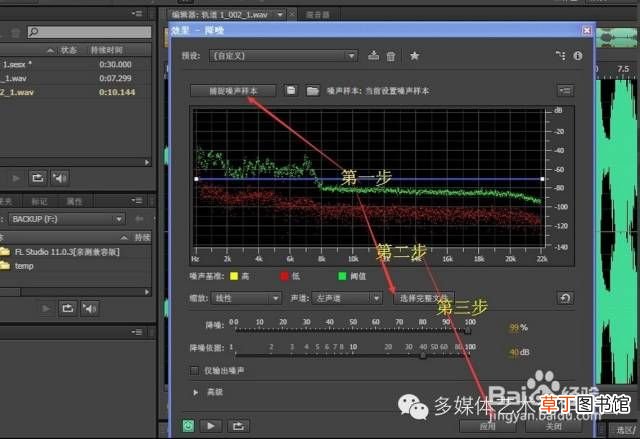Select the file lasting 0:30.000

[x=76, y=64]
